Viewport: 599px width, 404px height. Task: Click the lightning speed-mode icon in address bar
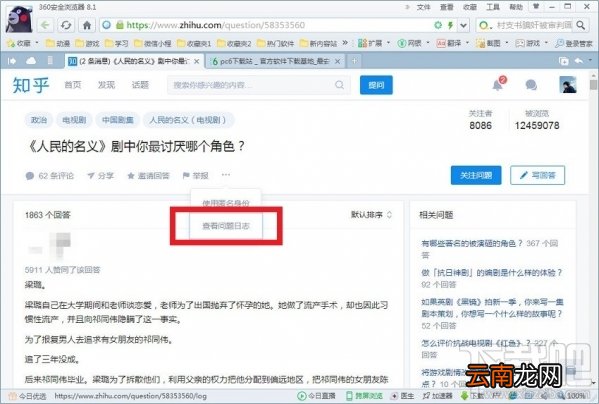[450, 25]
